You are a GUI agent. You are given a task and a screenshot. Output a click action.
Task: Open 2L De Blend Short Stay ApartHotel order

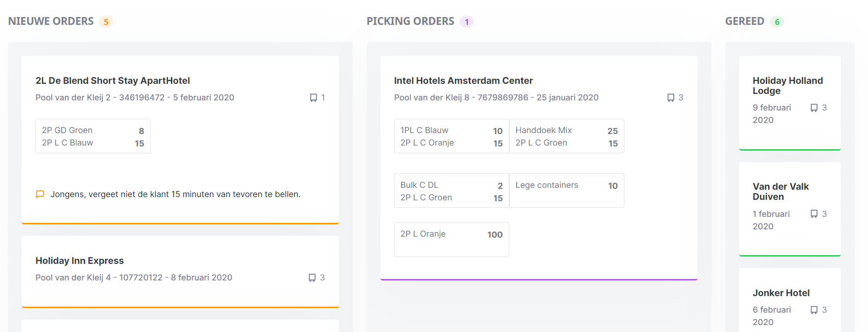click(x=112, y=81)
